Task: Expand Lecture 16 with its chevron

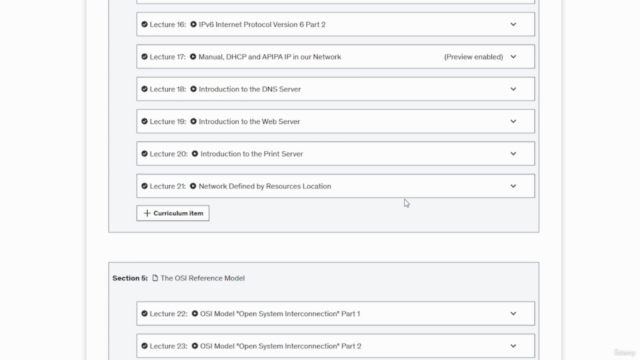Action: click(x=513, y=24)
